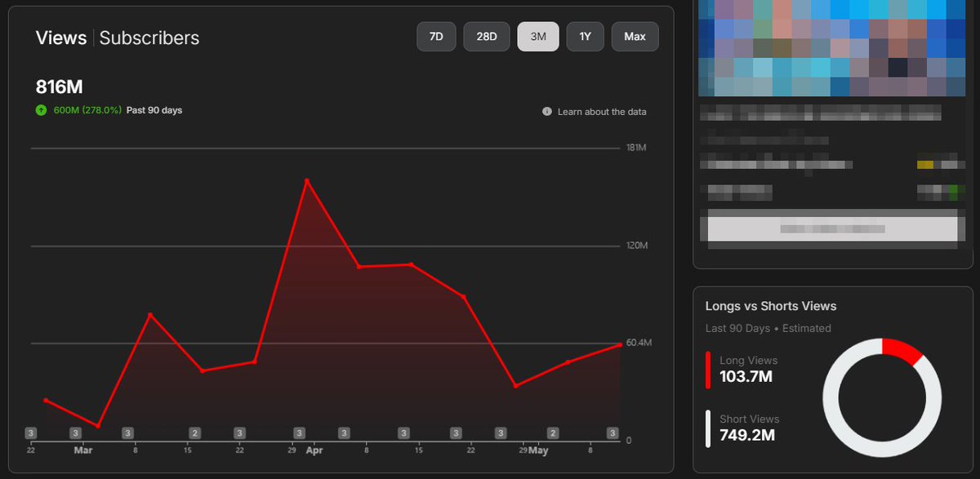Click the red Long Views segment of the donut
The image size is (980, 479).
click(902, 351)
